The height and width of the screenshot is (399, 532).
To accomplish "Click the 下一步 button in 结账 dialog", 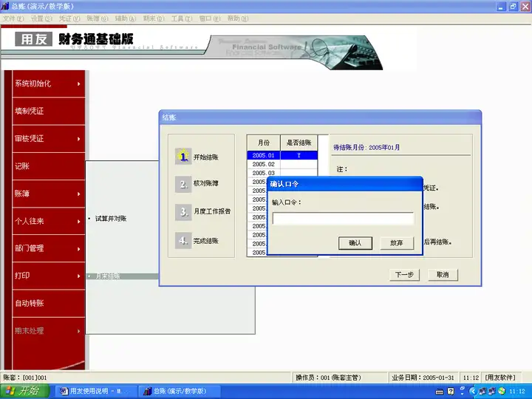I will 404,274.
